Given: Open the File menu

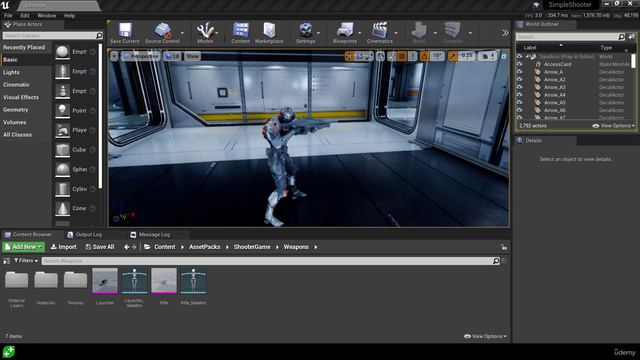Looking at the screenshot, I should [8, 16].
